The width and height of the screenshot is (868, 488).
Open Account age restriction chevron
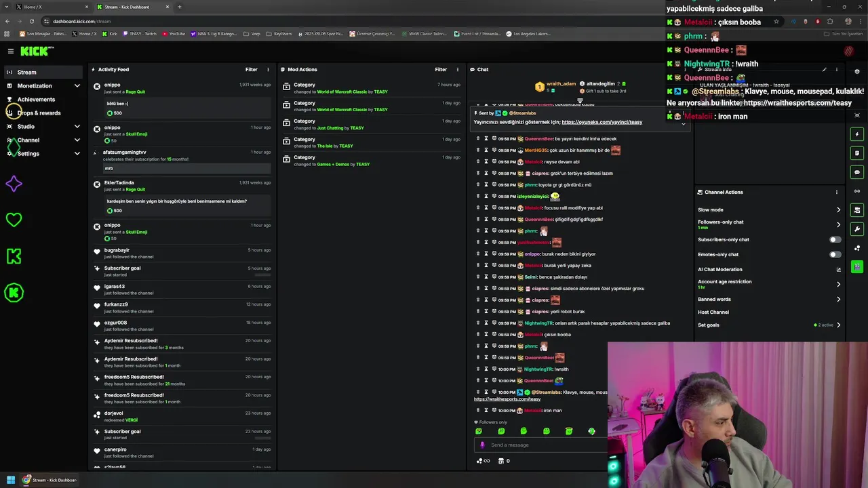(838, 284)
